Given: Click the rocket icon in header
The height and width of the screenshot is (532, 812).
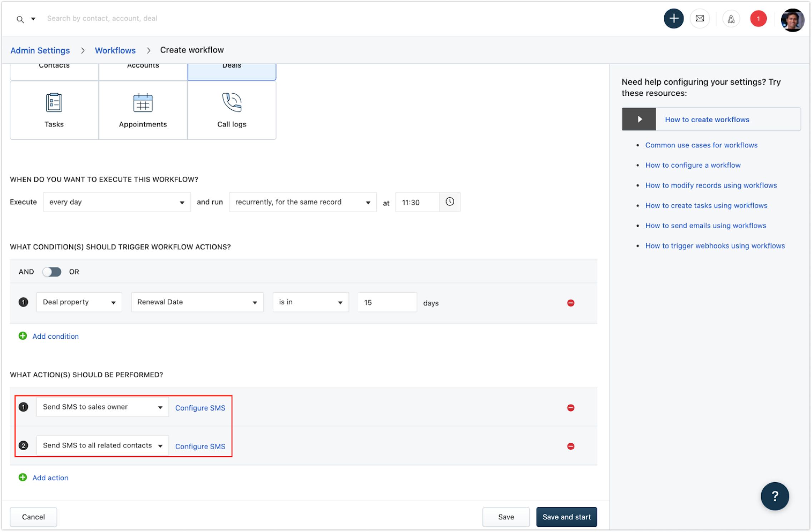Looking at the screenshot, I should point(731,19).
